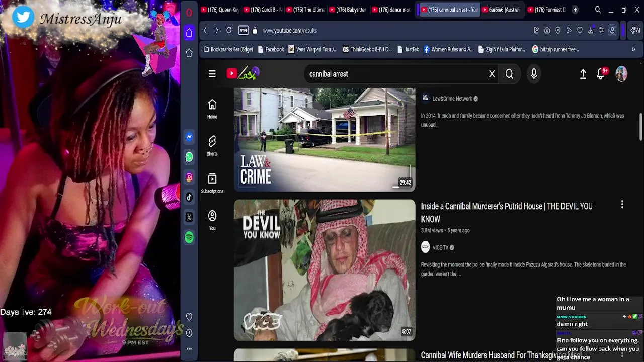Open the Vans Warped Tour bookmark

pos(313,49)
